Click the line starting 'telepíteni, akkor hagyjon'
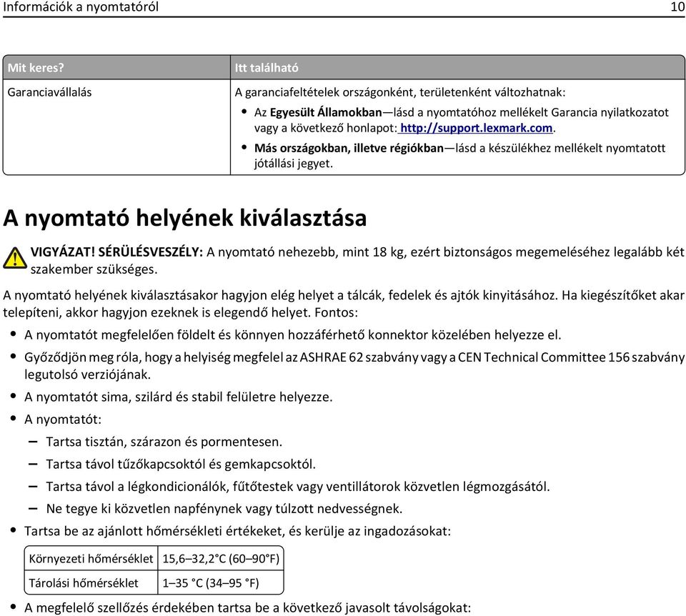The height and width of the screenshot is (616, 686). (x=180, y=312)
